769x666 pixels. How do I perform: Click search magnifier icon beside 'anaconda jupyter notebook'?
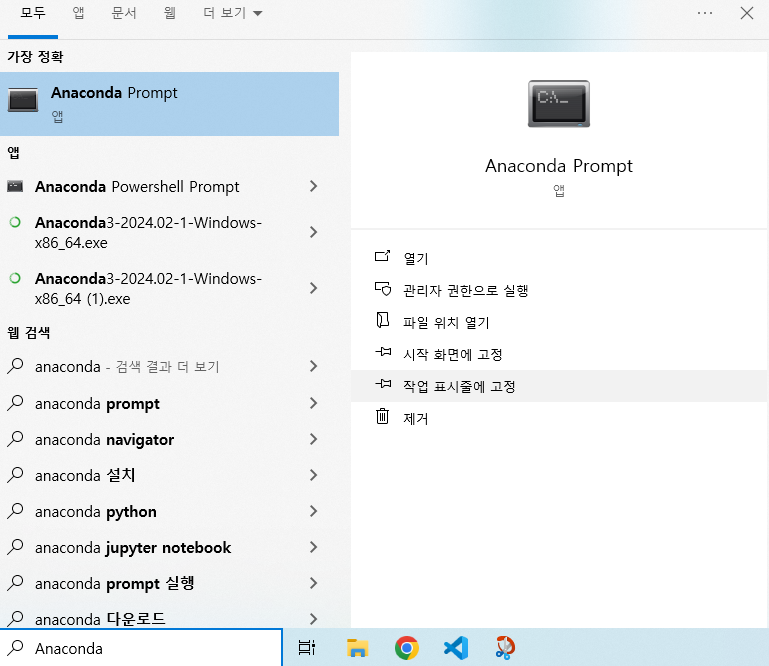click(x=15, y=546)
